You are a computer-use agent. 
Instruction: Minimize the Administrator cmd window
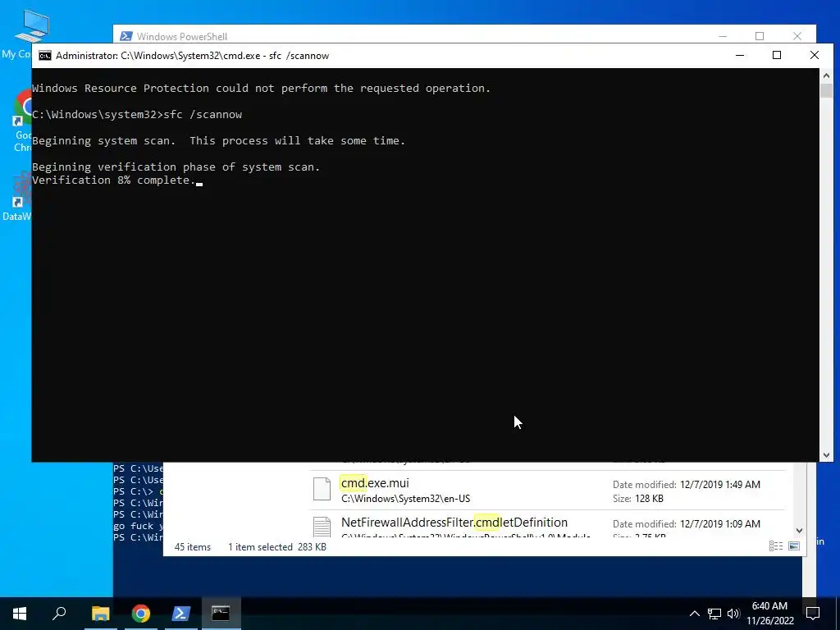pyautogui.click(x=740, y=55)
